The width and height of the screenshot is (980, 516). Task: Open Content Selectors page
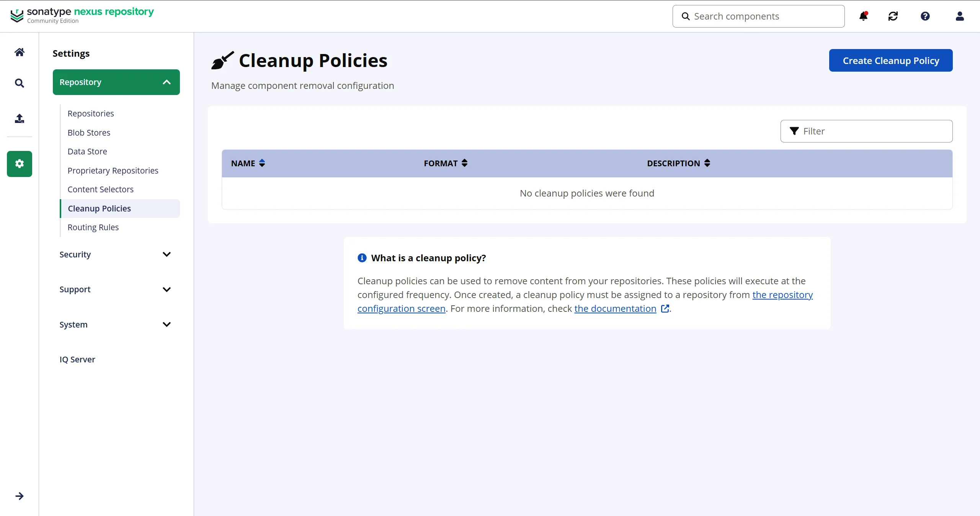pyautogui.click(x=101, y=189)
